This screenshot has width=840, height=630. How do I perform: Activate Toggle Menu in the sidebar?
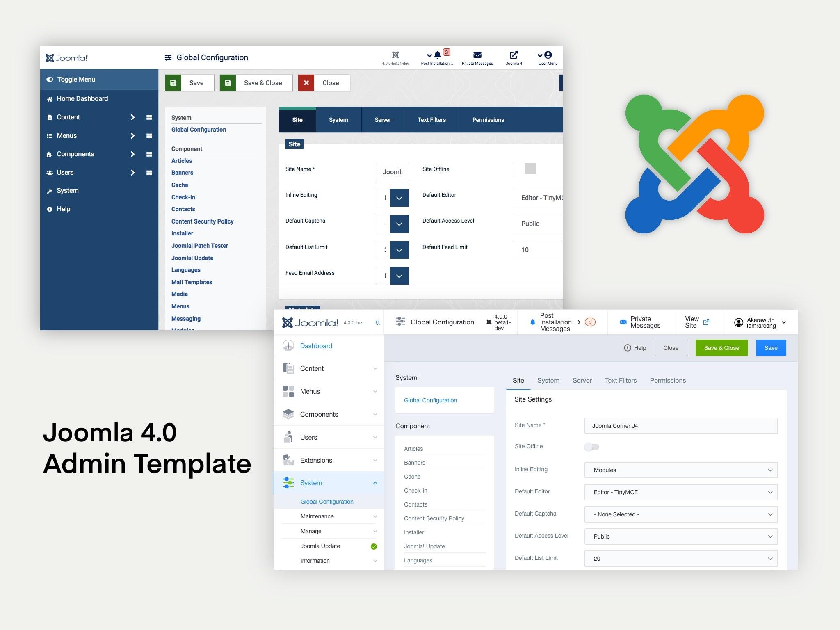click(76, 79)
